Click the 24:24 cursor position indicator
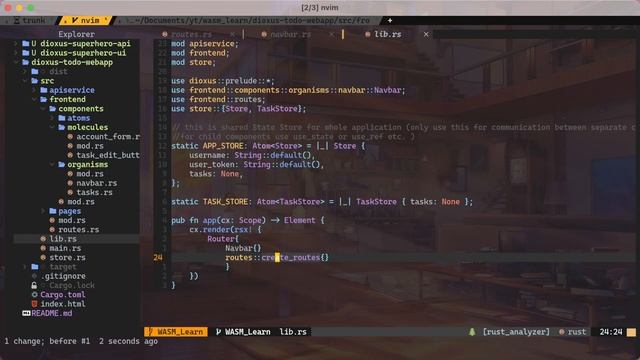This screenshot has height=360, width=640. tap(611, 332)
